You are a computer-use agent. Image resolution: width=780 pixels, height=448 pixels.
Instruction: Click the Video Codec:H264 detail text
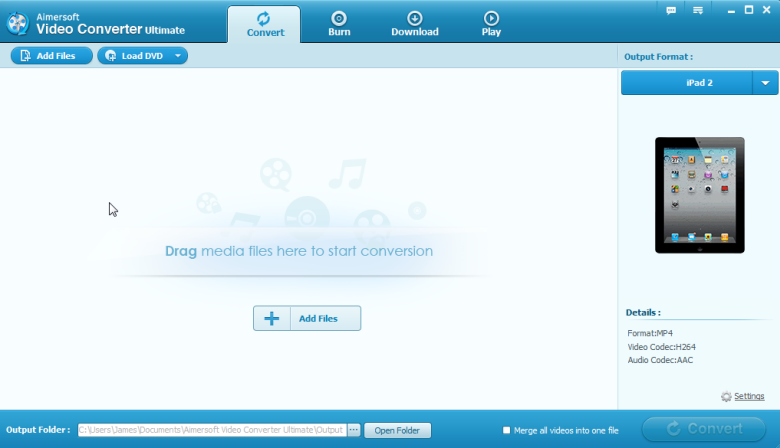click(661, 347)
